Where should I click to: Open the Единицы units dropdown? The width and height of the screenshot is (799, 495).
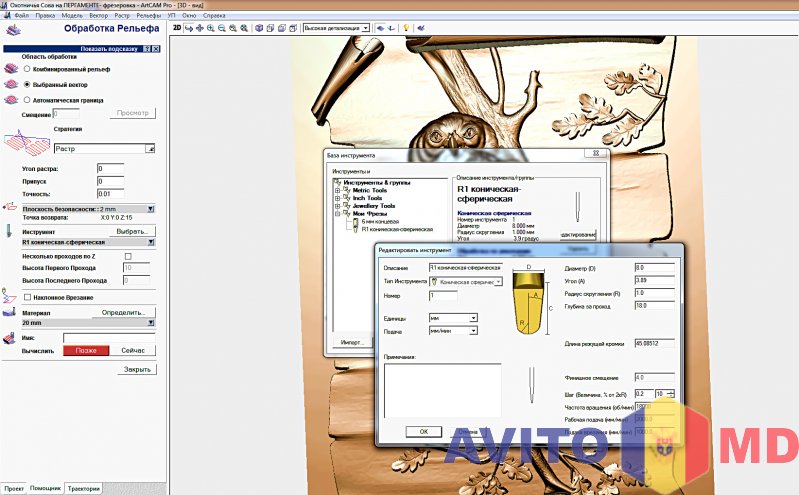(473, 318)
